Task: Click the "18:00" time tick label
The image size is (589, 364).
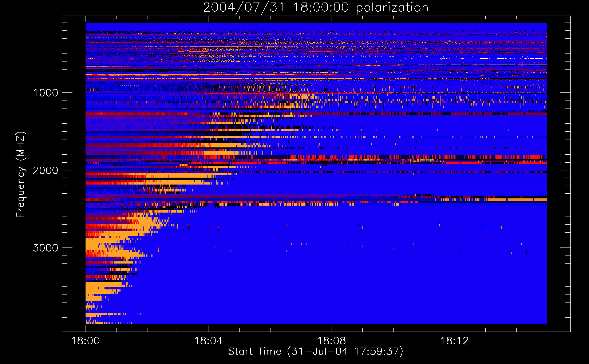Action: pos(86,341)
